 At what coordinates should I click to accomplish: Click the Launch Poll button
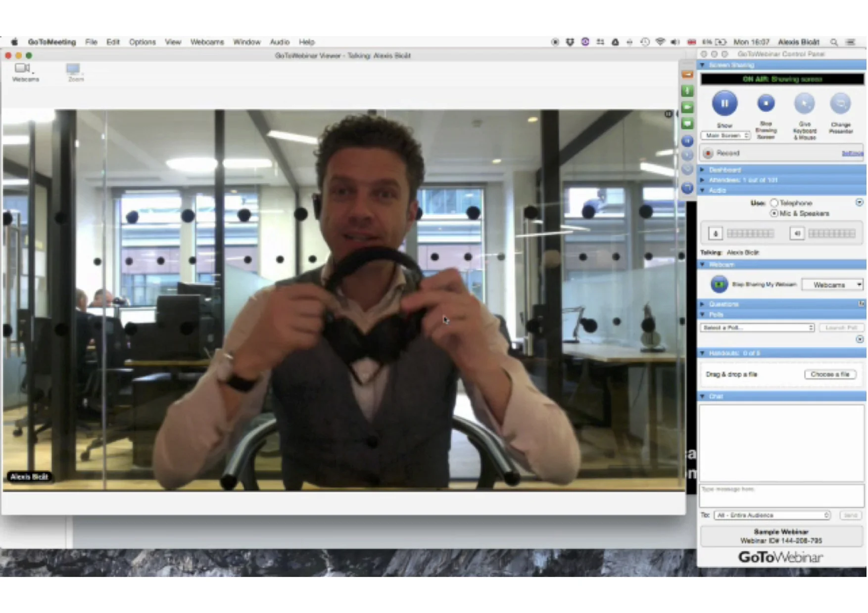click(x=841, y=327)
